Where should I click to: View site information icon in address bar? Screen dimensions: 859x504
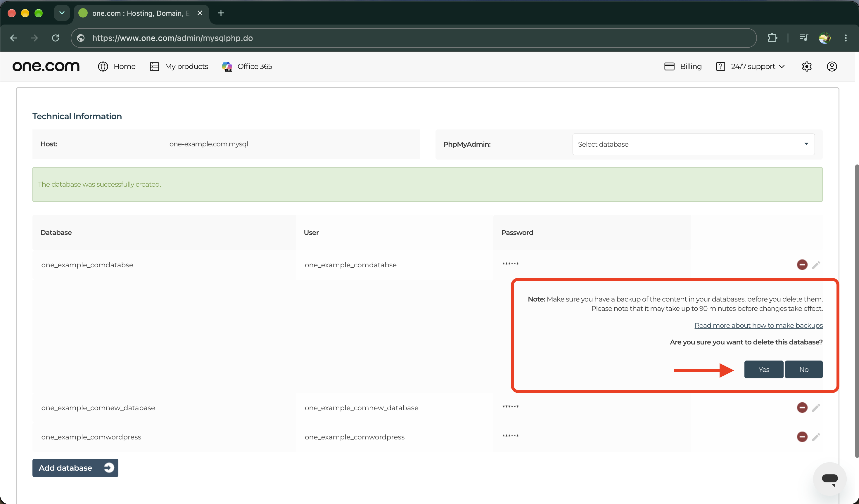pyautogui.click(x=81, y=38)
